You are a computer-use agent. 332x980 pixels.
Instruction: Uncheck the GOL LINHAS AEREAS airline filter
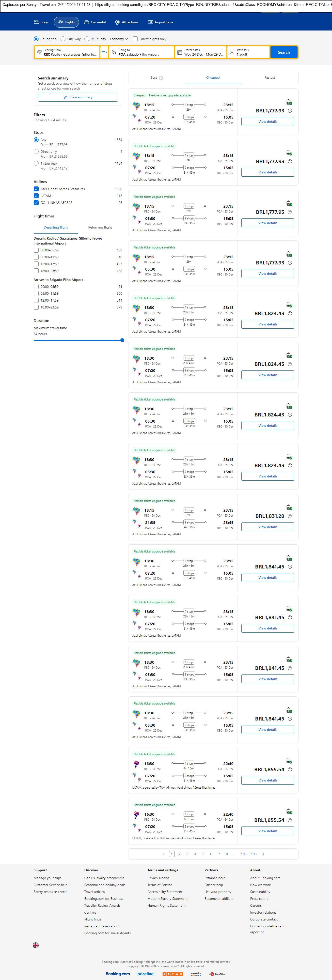pyautogui.click(x=36, y=203)
